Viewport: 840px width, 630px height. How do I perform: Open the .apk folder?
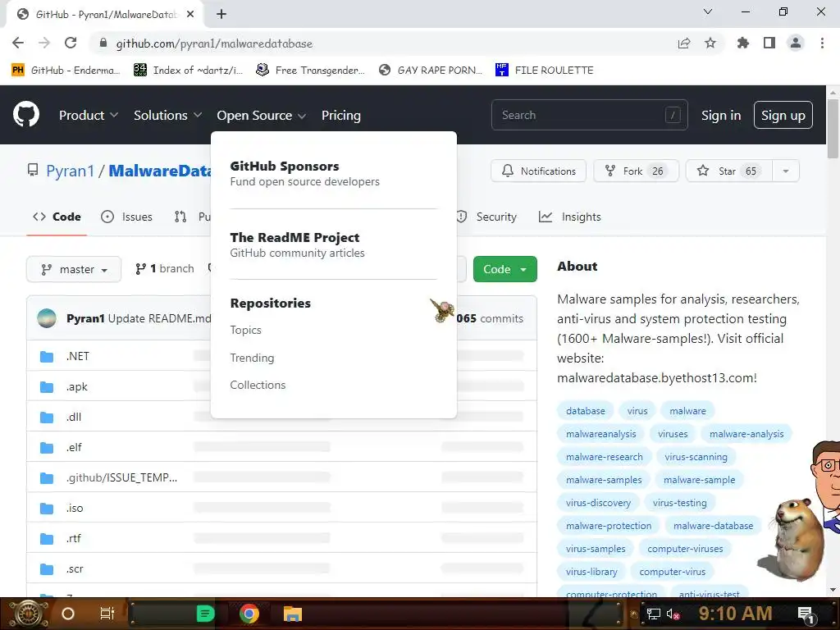pos(76,387)
